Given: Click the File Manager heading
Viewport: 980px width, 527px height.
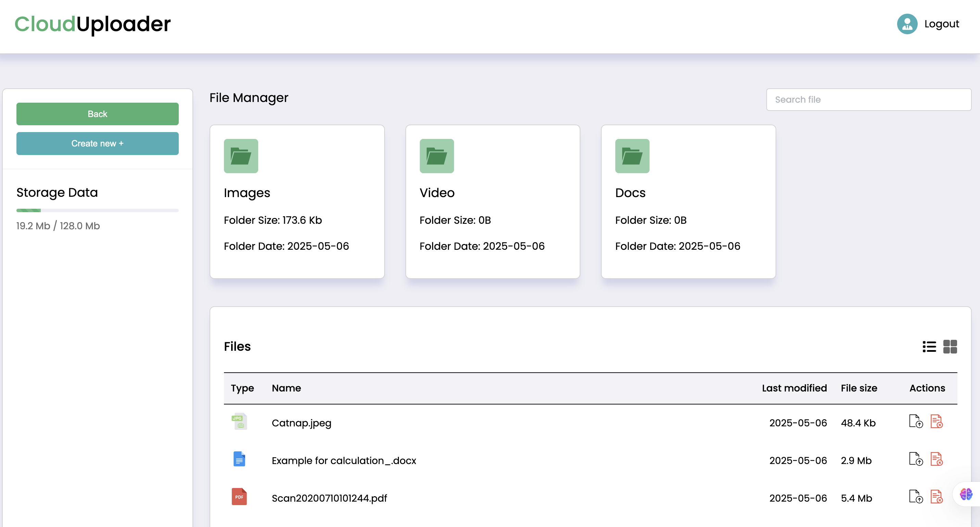Looking at the screenshot, I should (249, 98).
